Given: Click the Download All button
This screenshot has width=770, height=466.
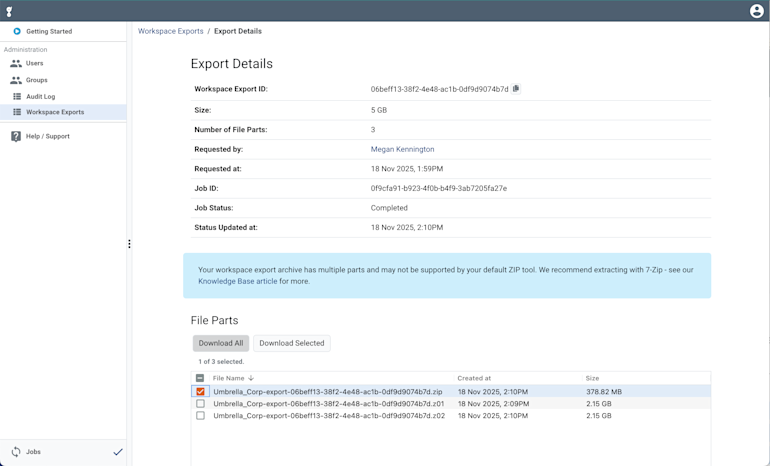Looking at the screenshot, I should coord(220,343).
